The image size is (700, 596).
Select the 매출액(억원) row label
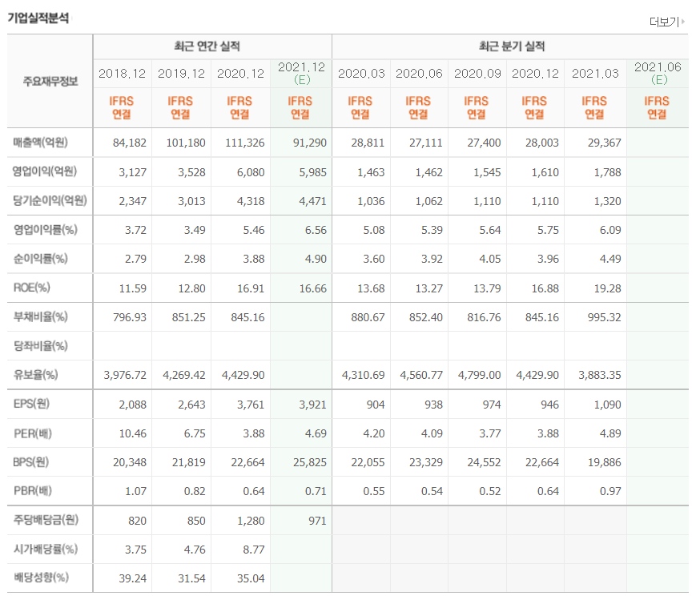pyautogui.click(x=40, y=143)
